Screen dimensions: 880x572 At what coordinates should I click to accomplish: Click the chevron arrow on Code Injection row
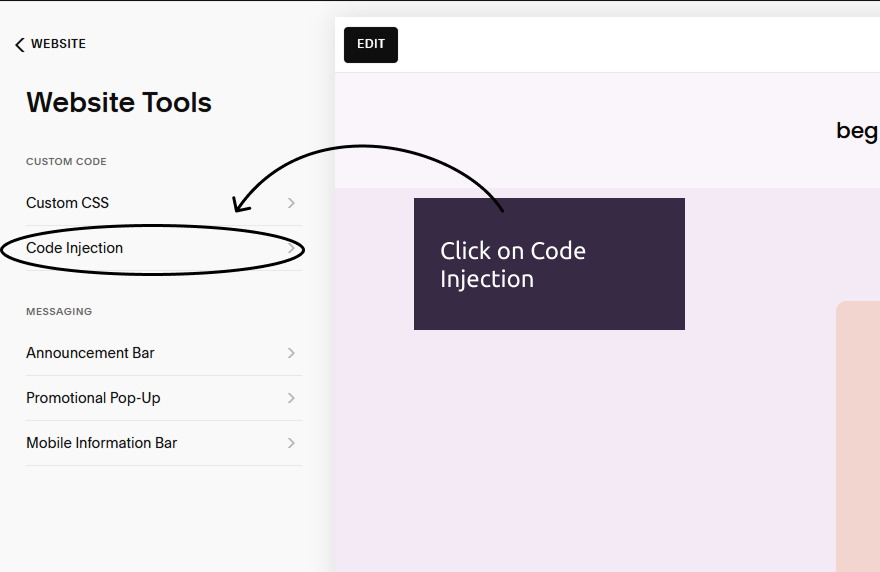coord(291,248)
